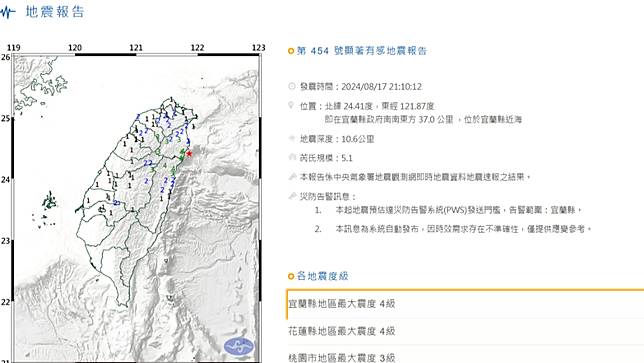Click the seismic waveform icon beside 地震報告
Viewport: 644px width, 363px height.
8,12
